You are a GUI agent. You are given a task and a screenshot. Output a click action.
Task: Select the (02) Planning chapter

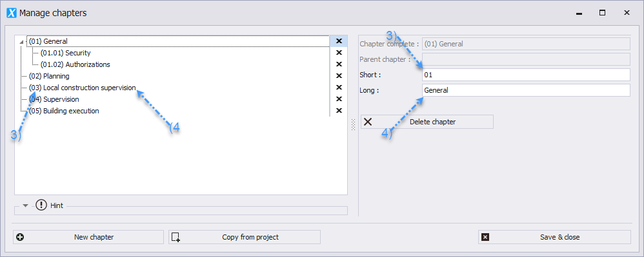pyautogui.click(x=49, y=76)
